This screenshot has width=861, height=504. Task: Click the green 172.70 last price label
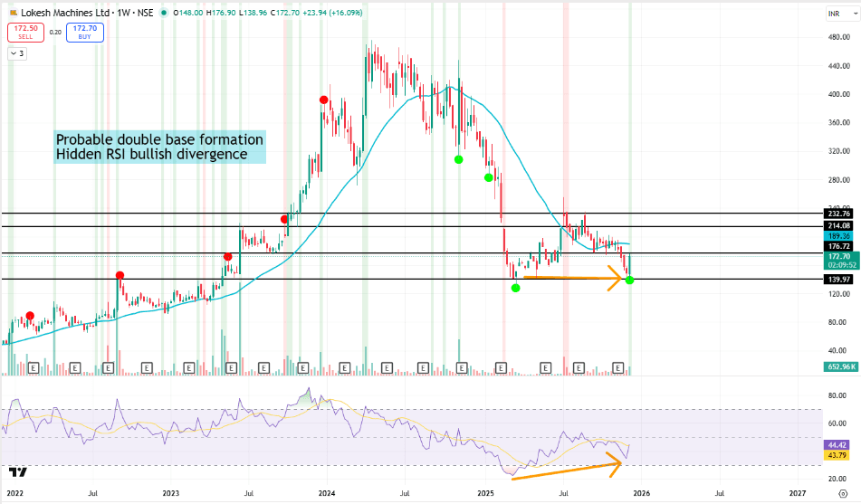pos(839,256)
